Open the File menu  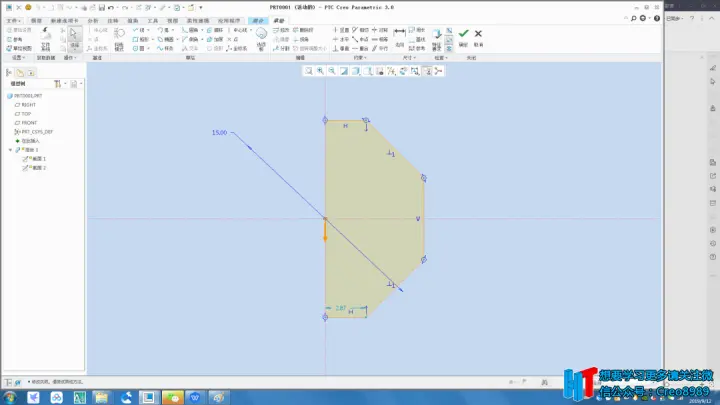coord(13,21)
